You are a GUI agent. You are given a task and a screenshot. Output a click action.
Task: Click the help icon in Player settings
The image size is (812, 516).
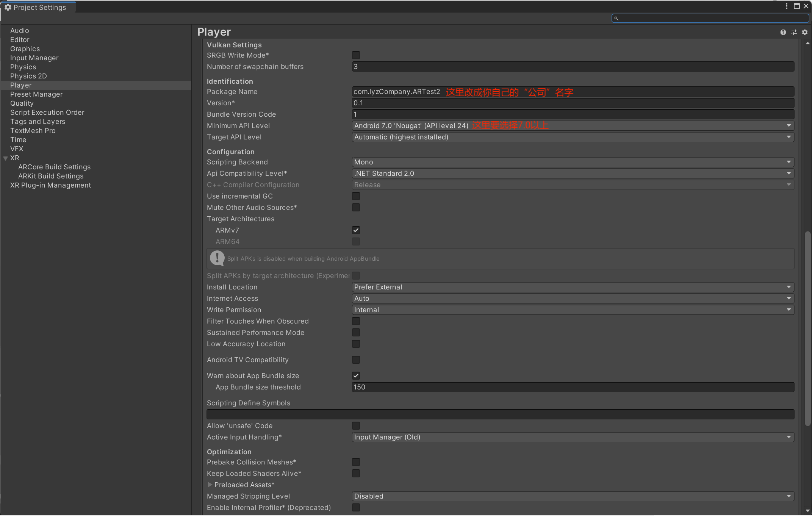tap(783, 32)
